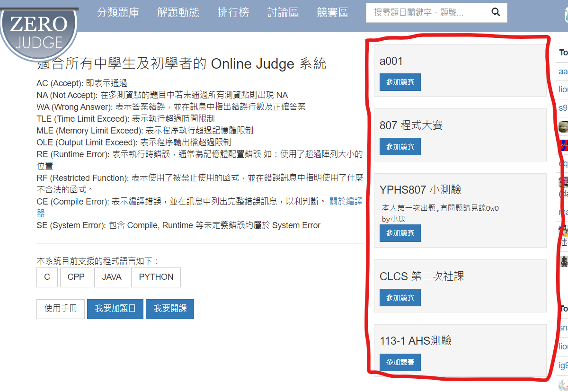The image size is (568, 392).
Task: Select the CPP language button
Action: pyautogui.click(x=76, y=277)
